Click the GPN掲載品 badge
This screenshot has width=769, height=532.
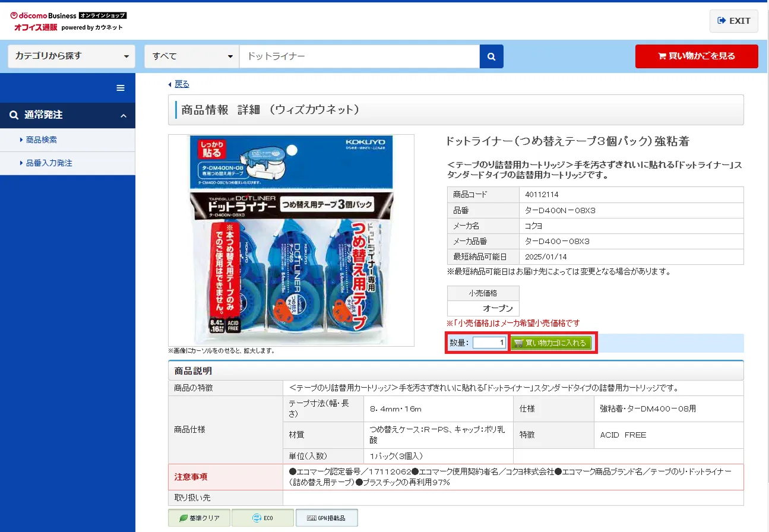pos(327,518)
